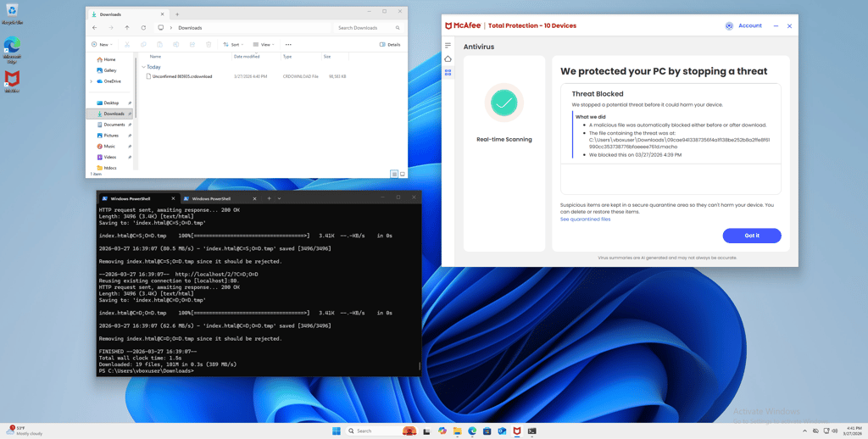
Task: Open Copilot from the taskbar
Action: 442,431
